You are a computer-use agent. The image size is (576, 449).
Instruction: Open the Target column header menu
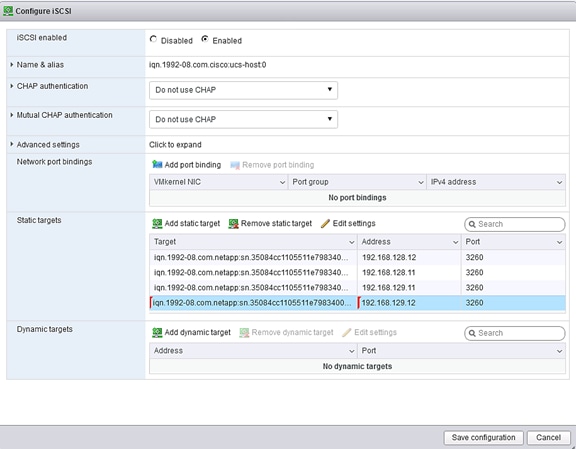tap(351, 242)
